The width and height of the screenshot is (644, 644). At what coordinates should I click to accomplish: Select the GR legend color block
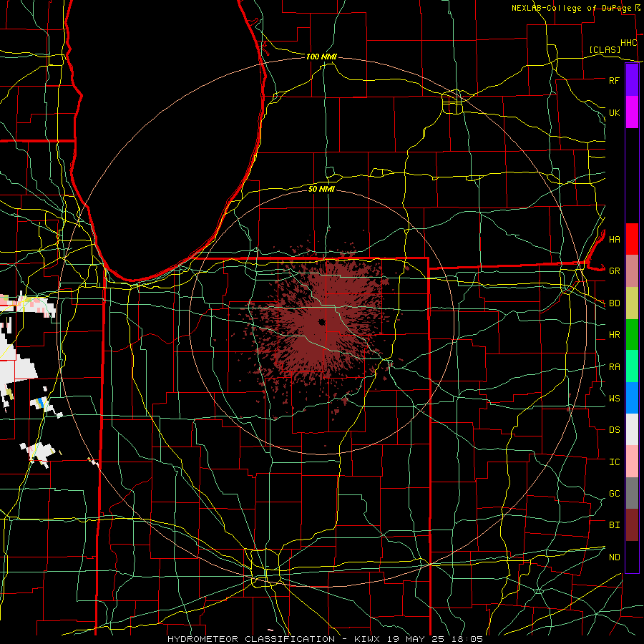[632, 270]
